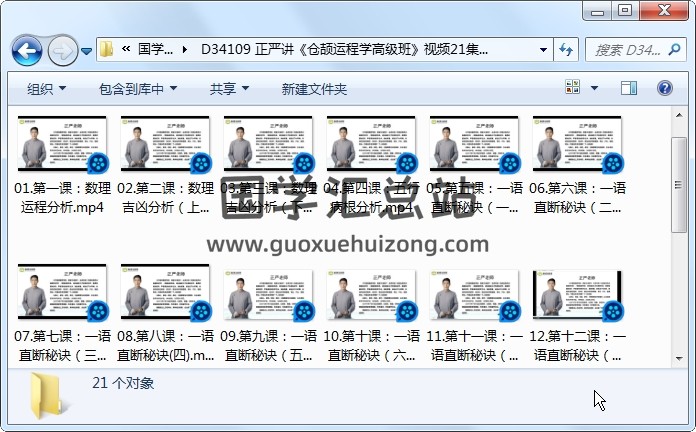Image resolution: width=696 pixels, height=432 pixels.
Task: Select video thumbnail of 02.第二课
Action: tap(165, 144)
